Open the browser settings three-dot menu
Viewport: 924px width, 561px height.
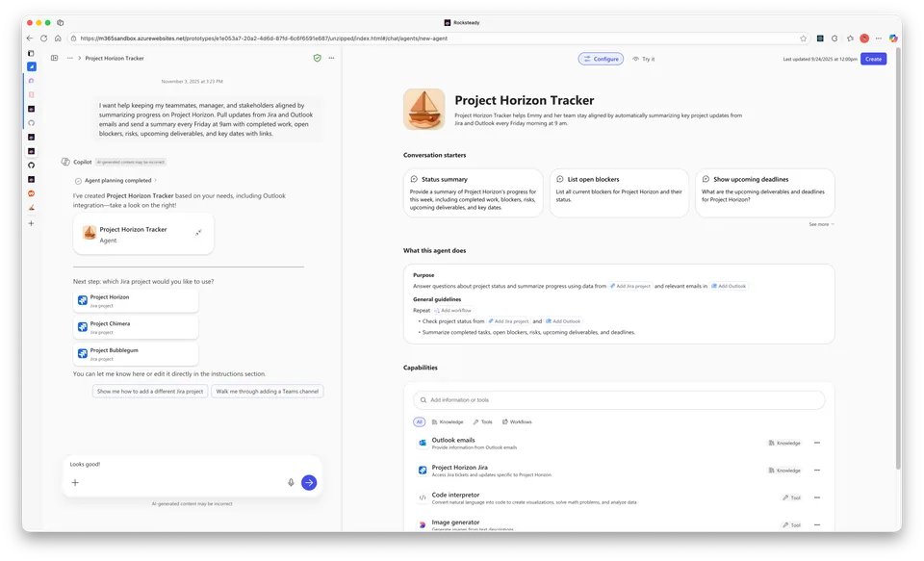(x=879, y=38)
